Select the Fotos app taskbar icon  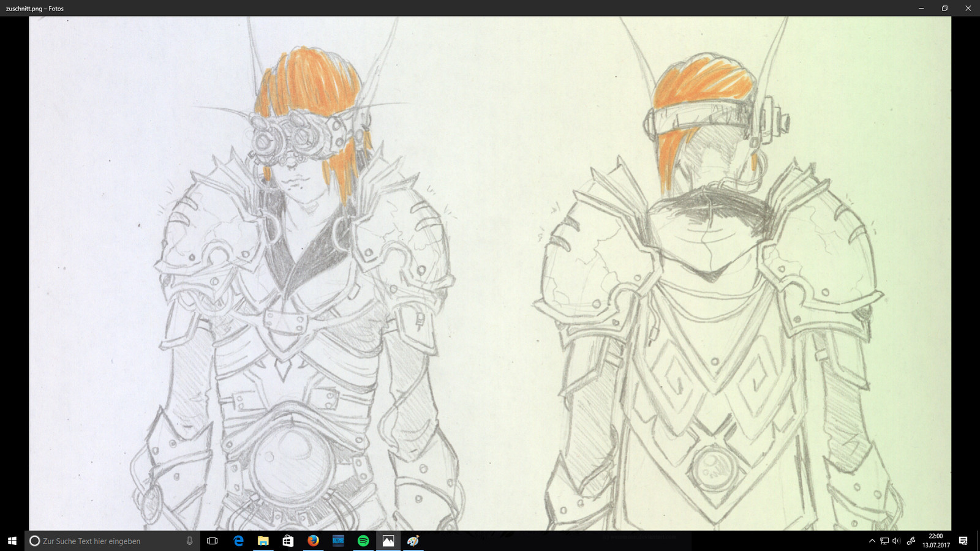(x=388, y=541)
